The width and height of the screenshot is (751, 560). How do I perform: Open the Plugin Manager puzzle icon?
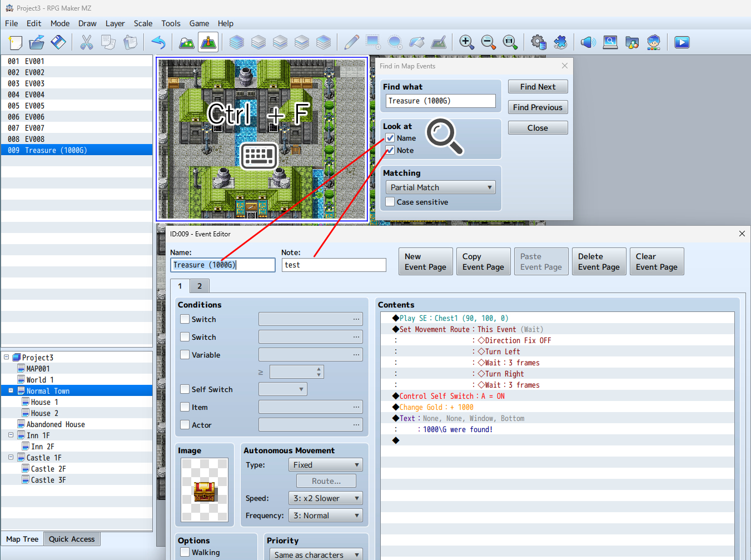click(560, 42)
